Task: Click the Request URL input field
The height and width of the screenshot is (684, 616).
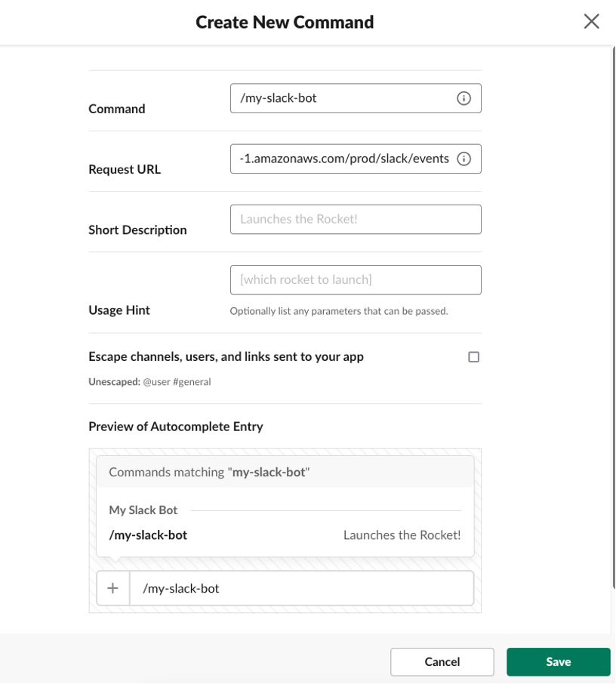Action: pyautogui.click(x=356, y=159)
